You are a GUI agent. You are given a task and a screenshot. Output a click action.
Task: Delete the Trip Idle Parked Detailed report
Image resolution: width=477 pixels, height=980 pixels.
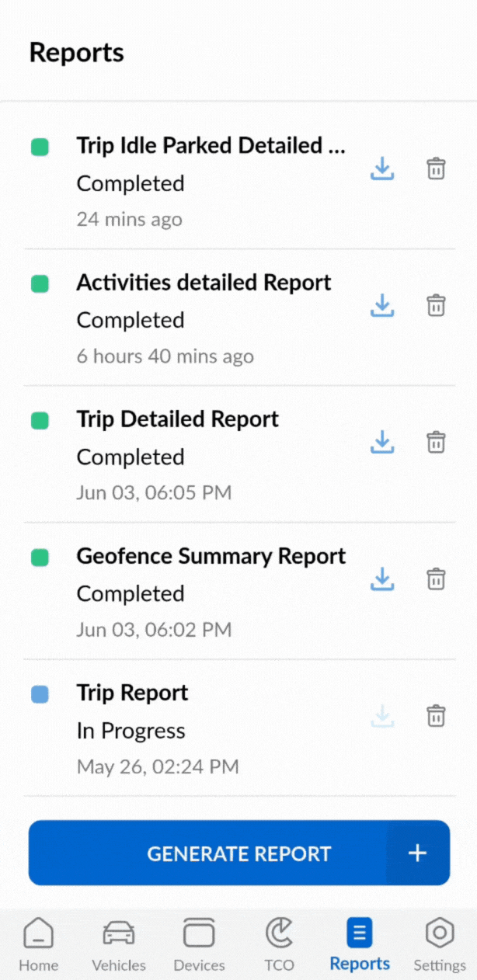437,169
